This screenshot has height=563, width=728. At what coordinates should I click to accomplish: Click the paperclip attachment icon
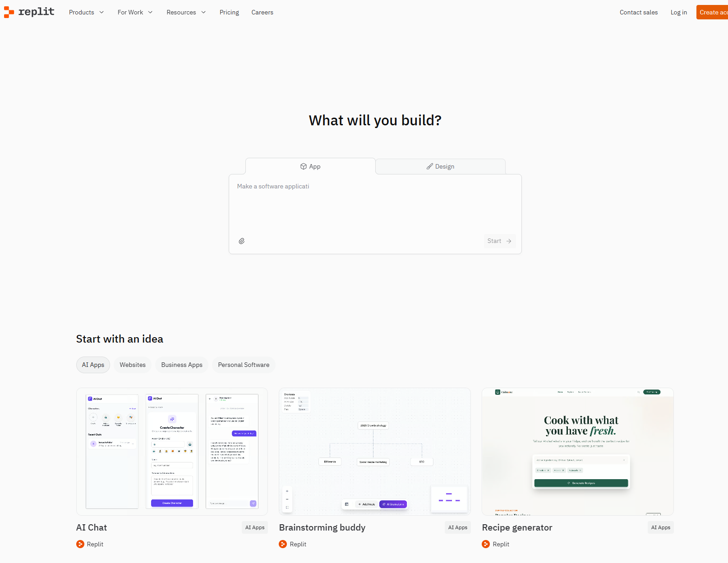tap(242, 241)
